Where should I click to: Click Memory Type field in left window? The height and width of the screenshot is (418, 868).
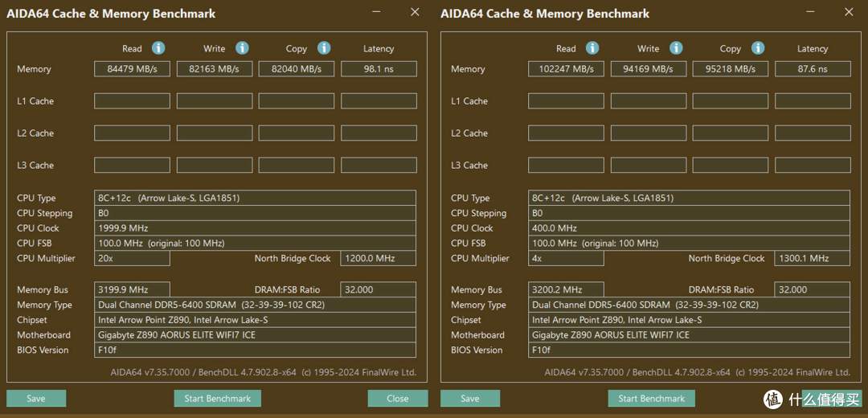point(256,305)
